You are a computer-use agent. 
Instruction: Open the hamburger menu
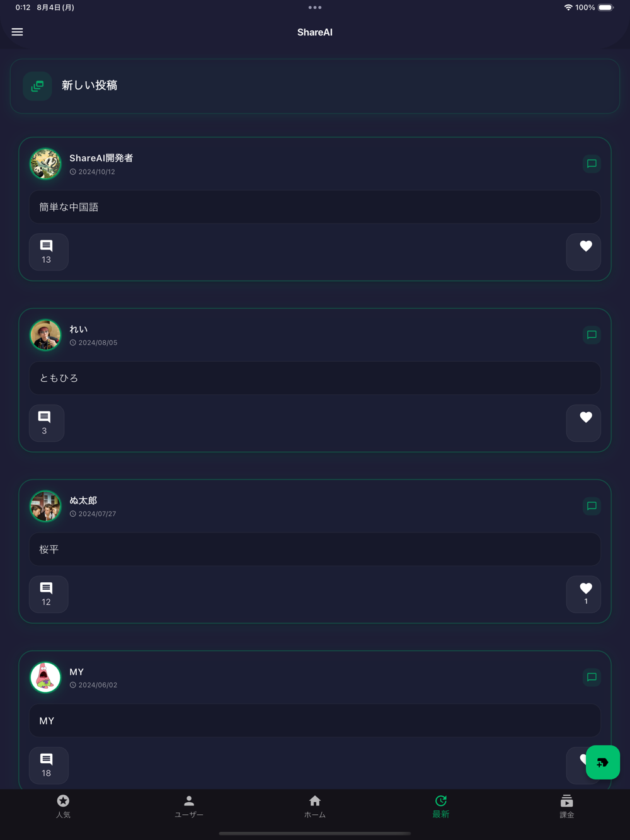pyautogui.click(x=17, y=32)
